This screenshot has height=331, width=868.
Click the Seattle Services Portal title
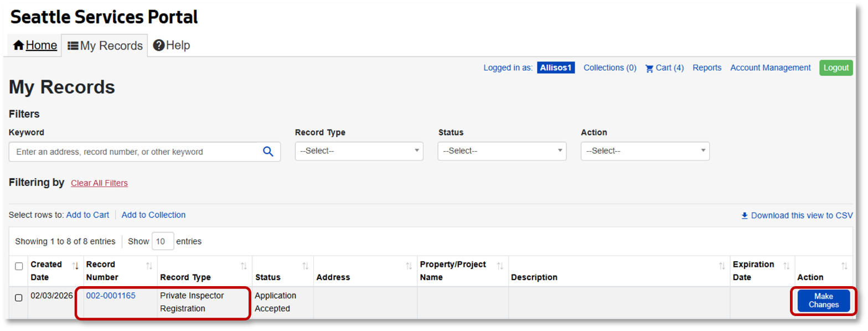coord(104,17)
